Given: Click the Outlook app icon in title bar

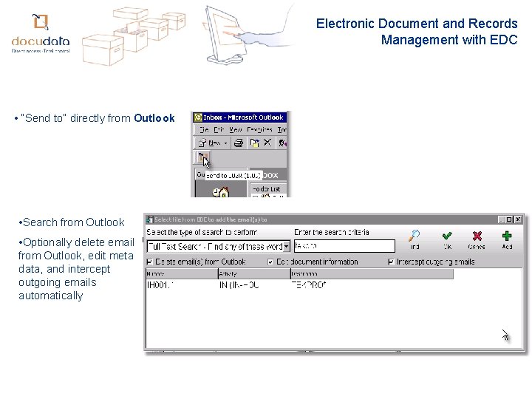Looking at the screenshot, I should coord(197,117).
